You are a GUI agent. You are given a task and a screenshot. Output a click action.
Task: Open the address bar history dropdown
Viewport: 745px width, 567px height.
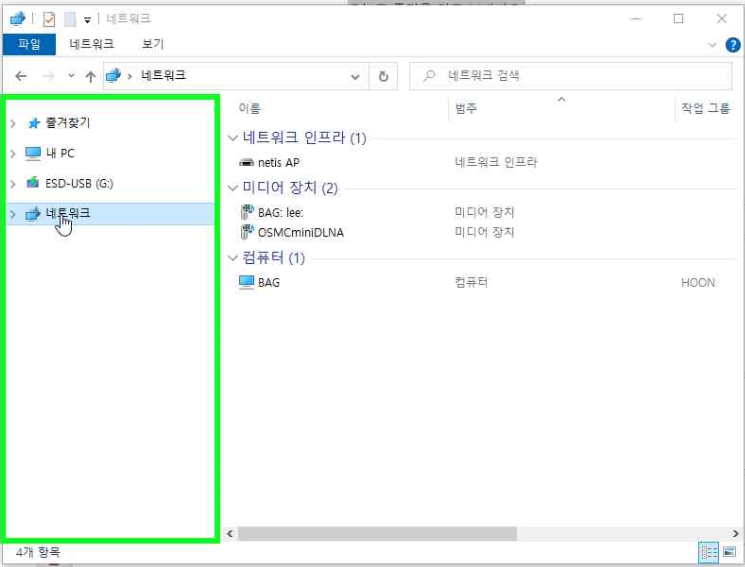pos(355,77)
